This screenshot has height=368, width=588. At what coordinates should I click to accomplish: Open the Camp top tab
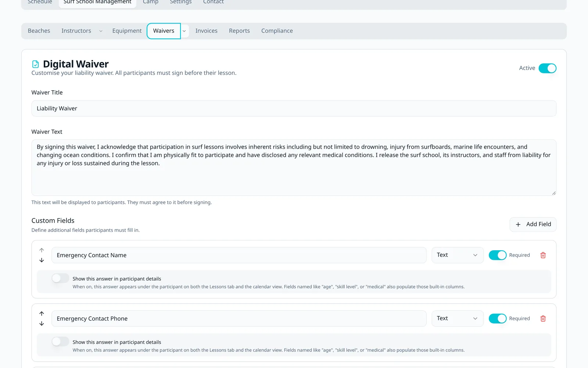151,2
